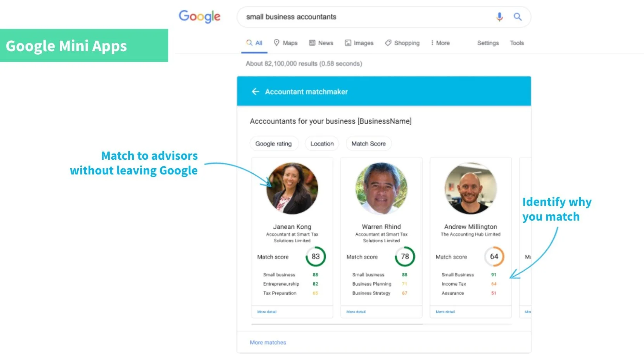Filter by Google rating chip
Viewport: 644px width, 359px height.
[x=274, y=144]
